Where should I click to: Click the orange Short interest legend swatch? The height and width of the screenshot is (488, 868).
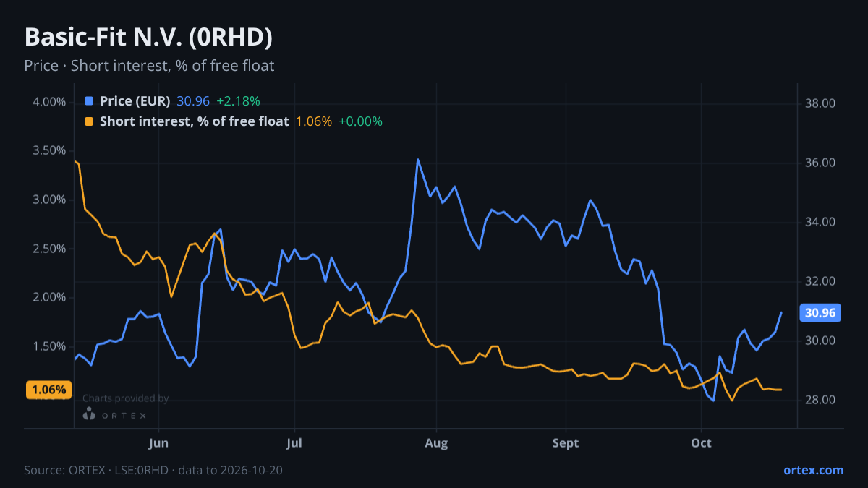pyautogui.click(x=89, y=121)
